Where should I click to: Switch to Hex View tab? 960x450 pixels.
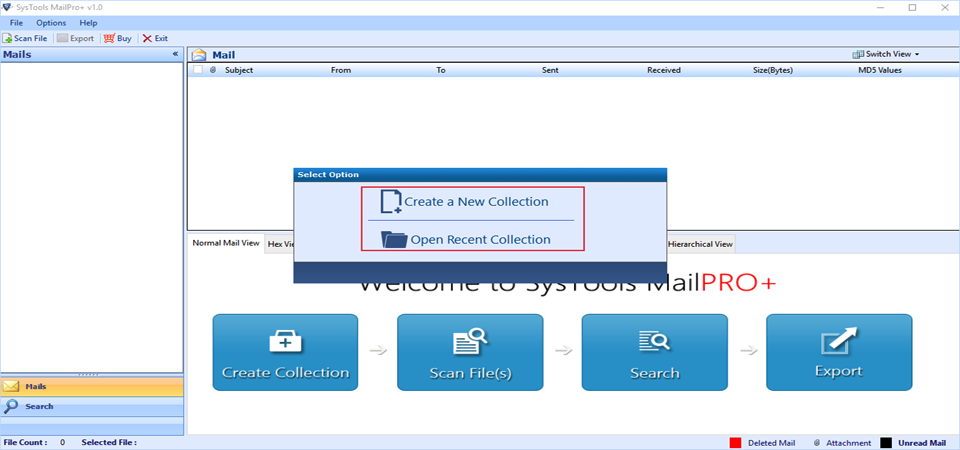(x=280, y=244)
